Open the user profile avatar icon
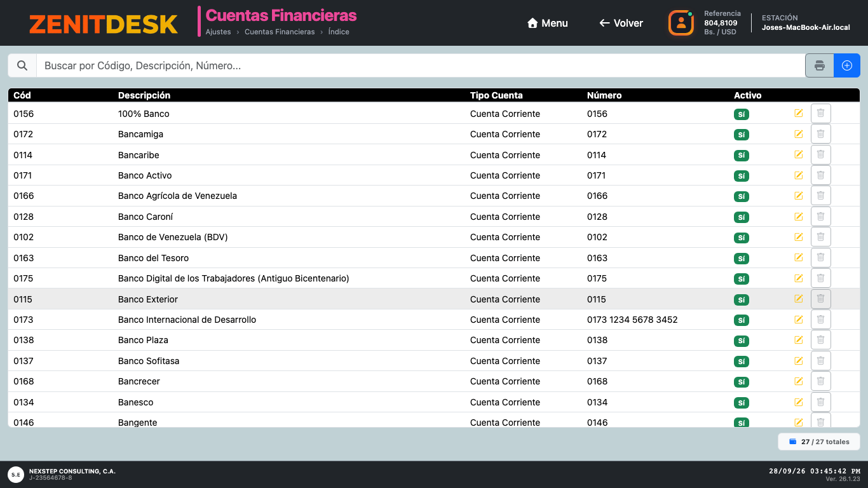This screenshot has height=488, width=868. coord(681,23)
